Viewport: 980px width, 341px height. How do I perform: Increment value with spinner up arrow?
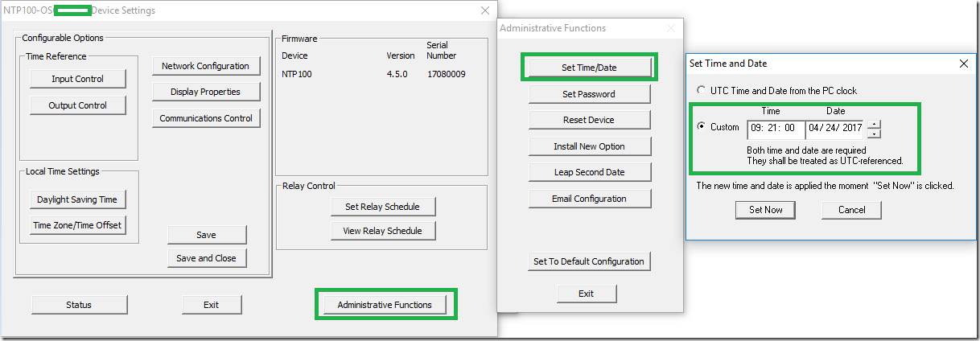point(875,124)
